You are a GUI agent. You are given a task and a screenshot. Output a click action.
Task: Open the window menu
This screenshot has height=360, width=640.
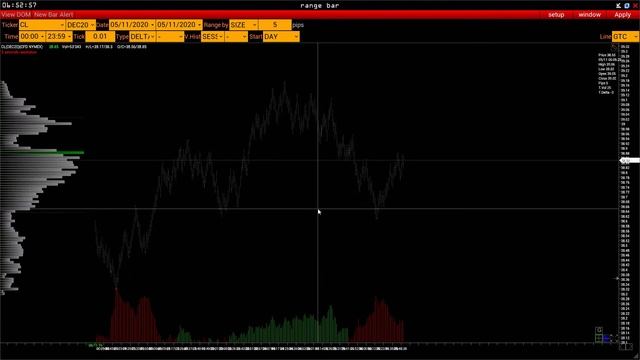[x=589, y=15]
